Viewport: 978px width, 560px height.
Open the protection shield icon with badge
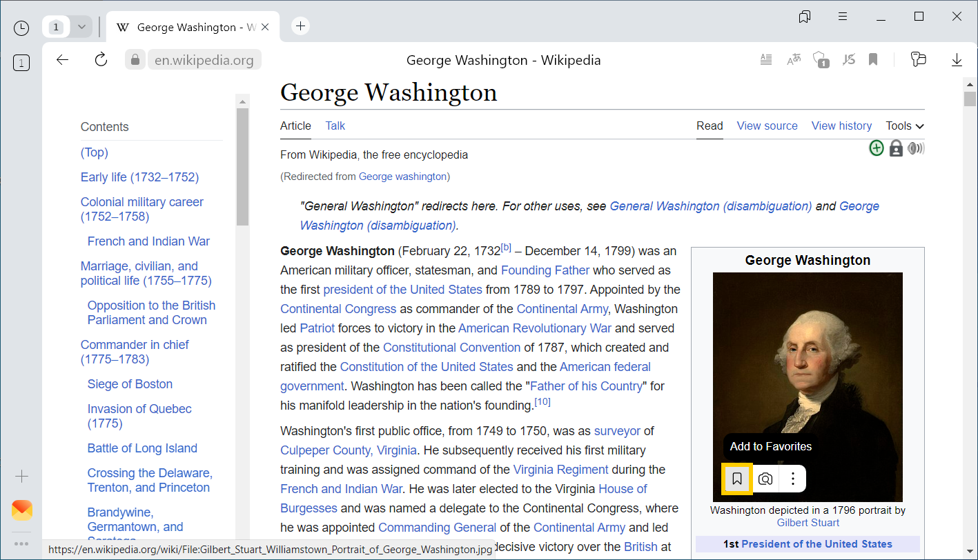pyautogui.click(x=821, y=60)
